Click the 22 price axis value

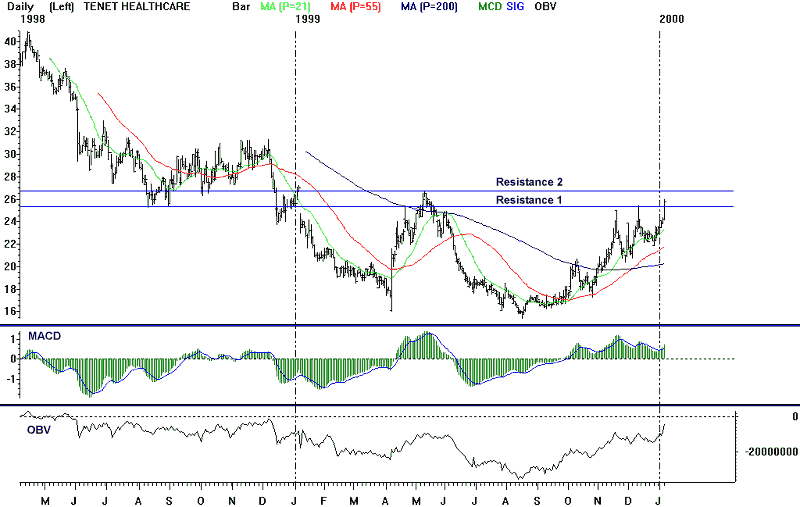point(10,244)
